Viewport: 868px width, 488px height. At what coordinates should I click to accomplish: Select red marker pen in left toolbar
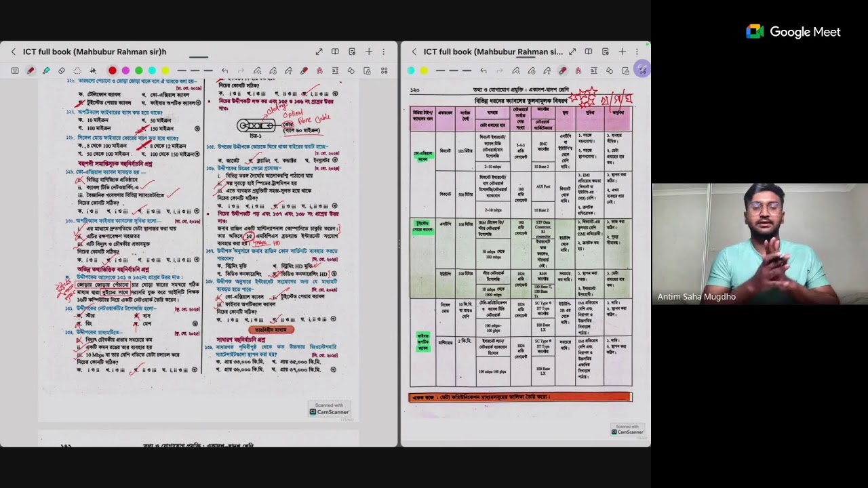point(304,70)
